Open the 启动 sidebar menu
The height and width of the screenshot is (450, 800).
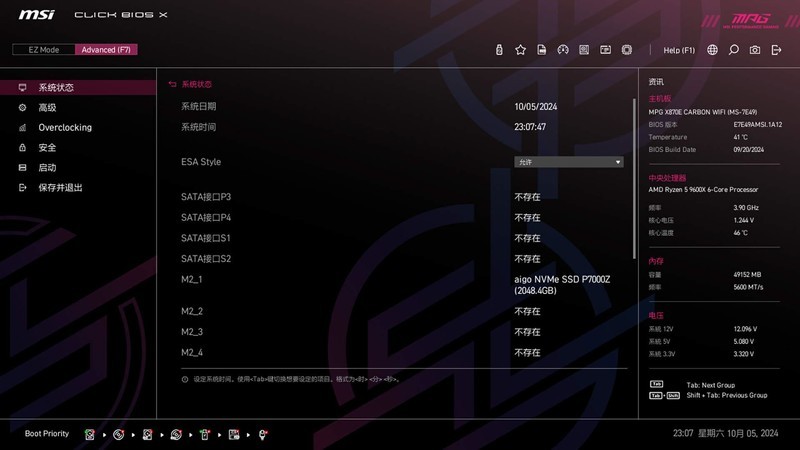[78, 167]
